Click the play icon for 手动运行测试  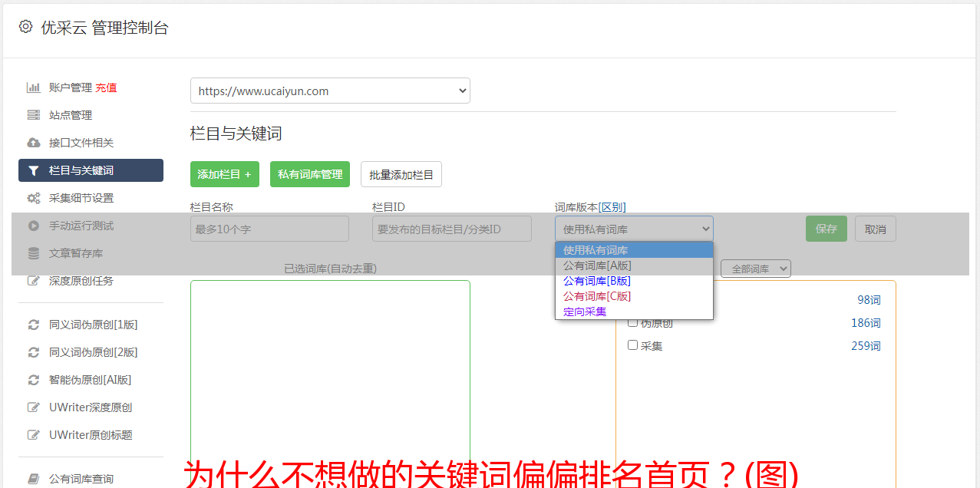[x=34, y=226]
